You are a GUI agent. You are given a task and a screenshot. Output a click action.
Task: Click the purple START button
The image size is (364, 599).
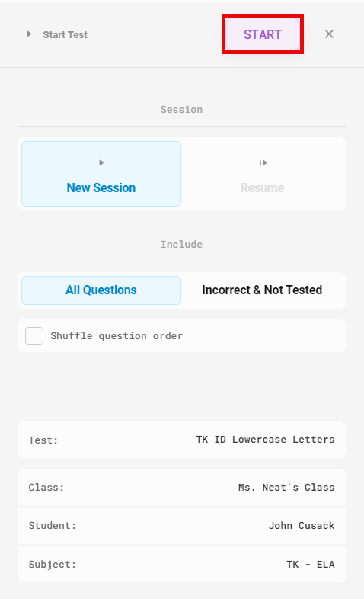pyautogui.click(x=263, y=34)
